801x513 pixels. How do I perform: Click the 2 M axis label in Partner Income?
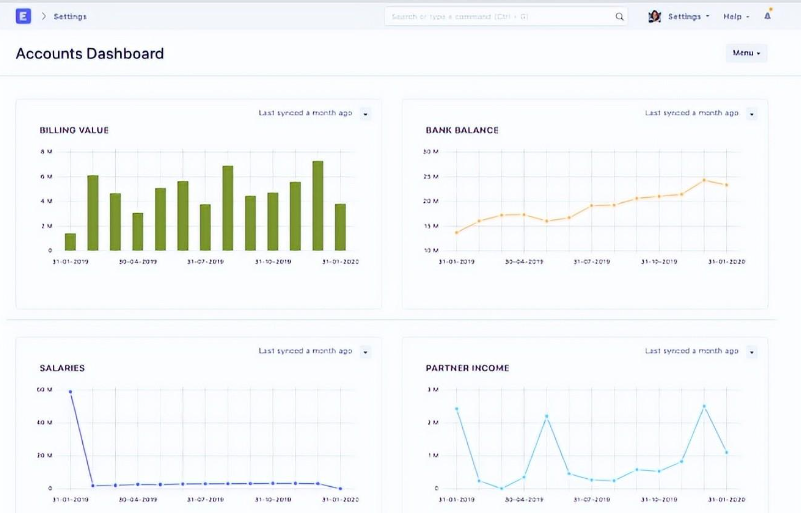[433, 423]
